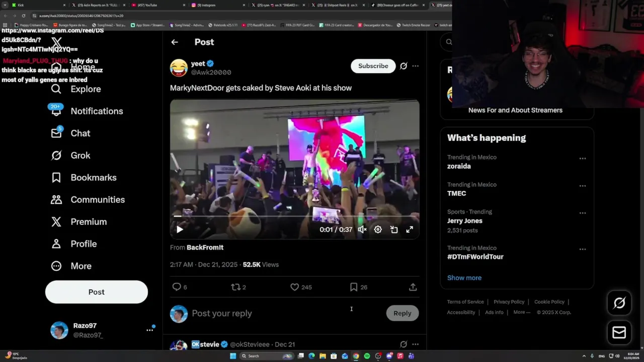Show more trending topics
Image resolution: width=644 pixels, height=362 pixels.
(x=464, y=278)
